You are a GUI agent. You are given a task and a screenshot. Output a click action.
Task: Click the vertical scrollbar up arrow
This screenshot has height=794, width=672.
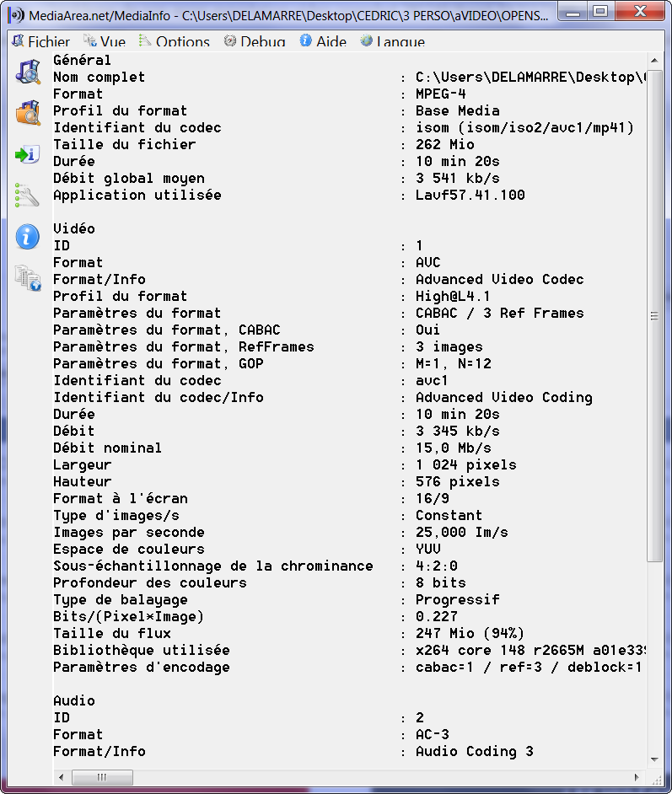(654, 61)
